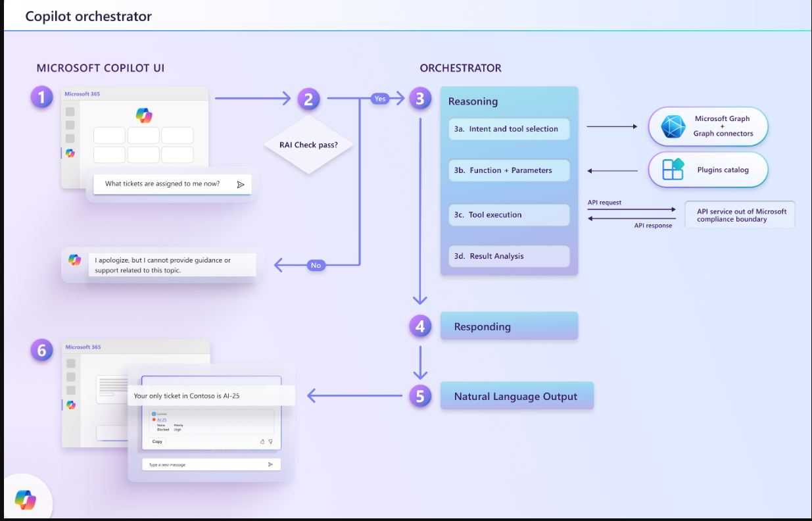Click the 'API request' label
812x521 pixels.
(604, 203)
